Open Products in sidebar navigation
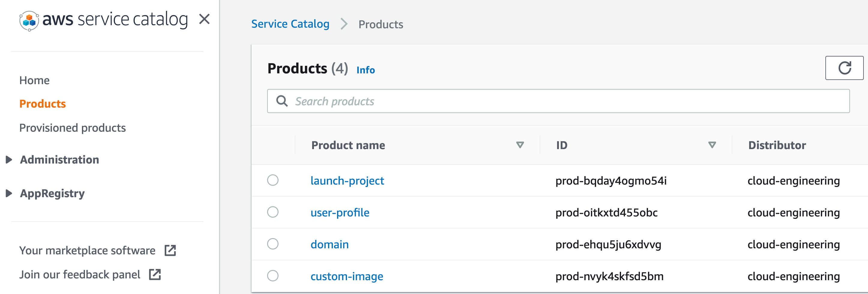Viewport: 868px width, 294px height. (x=42, y=104)
